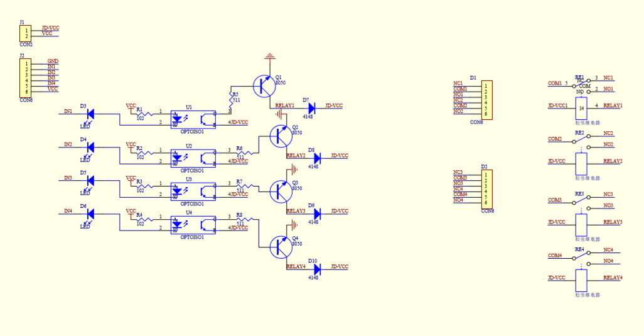The image size is (644, 336).
Task: Select the RE4 relay coil rectangle
Action: coord(581,281)
